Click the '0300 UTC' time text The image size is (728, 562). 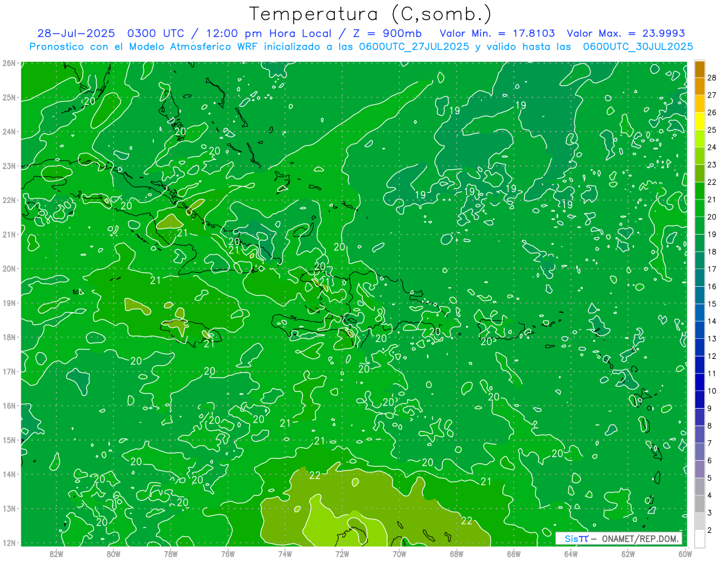(x=155, y=33)
